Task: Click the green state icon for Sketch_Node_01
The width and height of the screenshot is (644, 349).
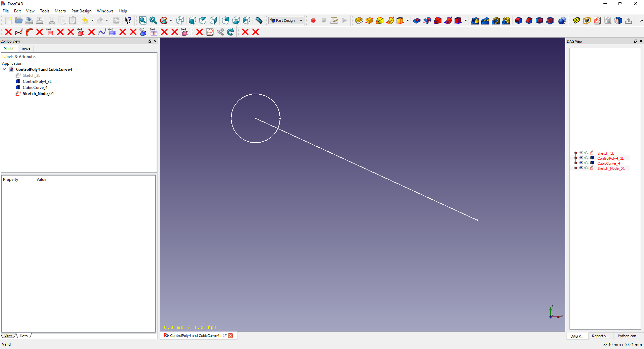Action: (x=586, y=168)
